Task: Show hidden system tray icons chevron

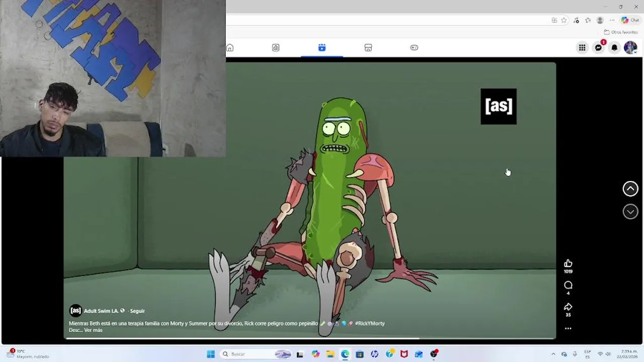Action: pos(553,354)
